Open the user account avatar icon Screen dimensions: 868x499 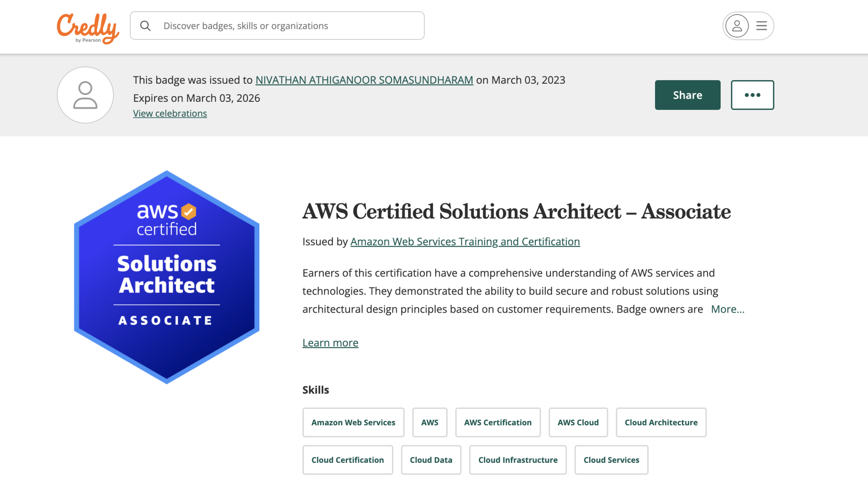tap(737, 26)
